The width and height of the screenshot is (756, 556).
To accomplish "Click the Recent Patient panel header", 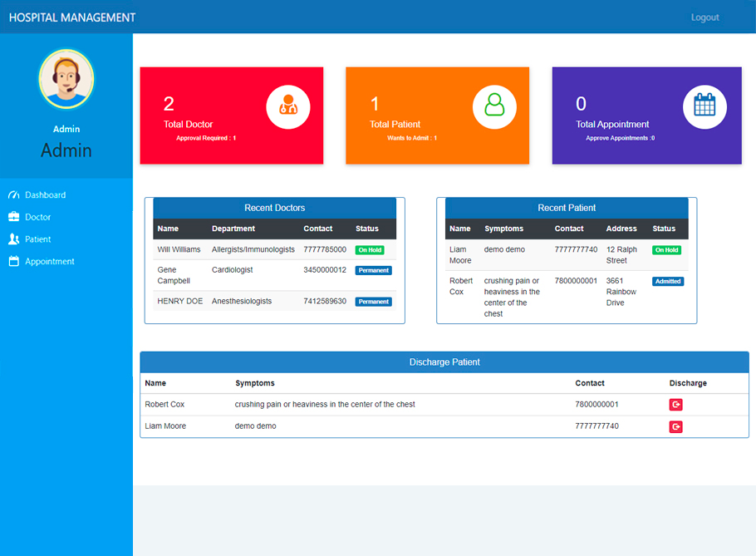I will (567, 208).
